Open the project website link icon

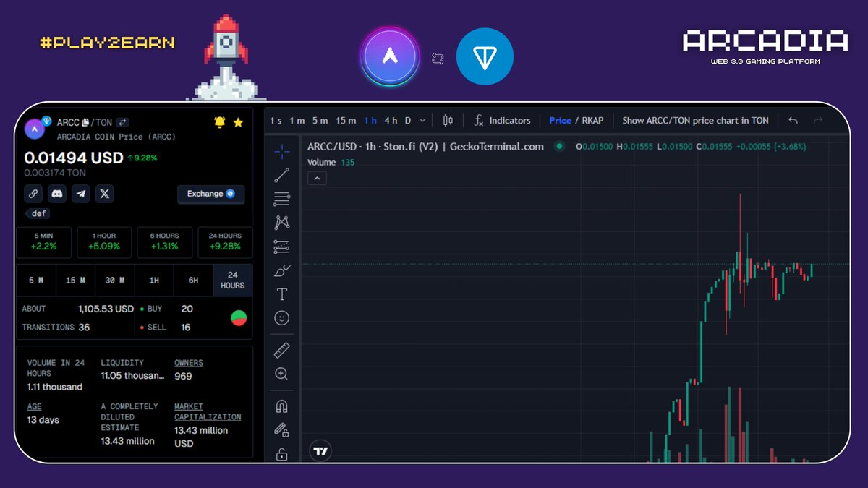click(x=33, y=194)
